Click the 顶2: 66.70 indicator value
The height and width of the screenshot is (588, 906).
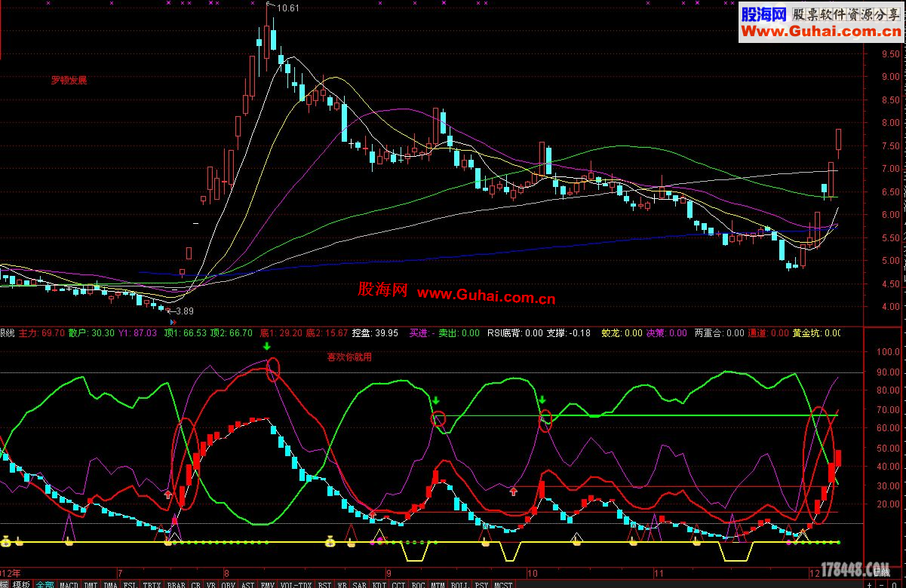(x=232, y=332)
